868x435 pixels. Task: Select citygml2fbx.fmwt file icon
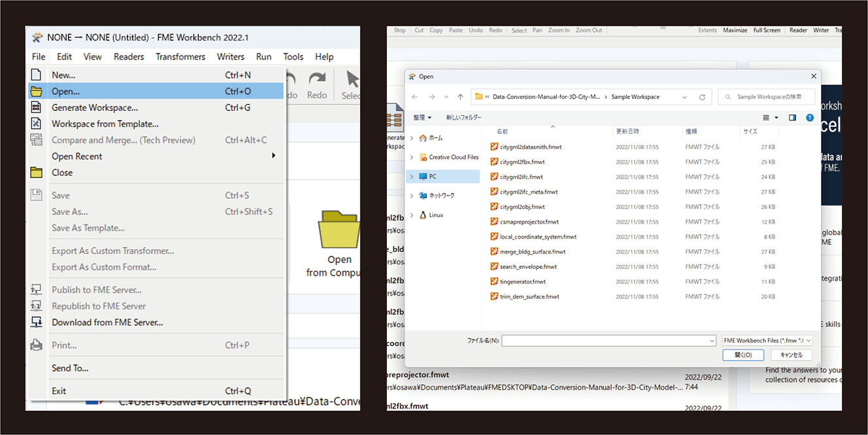[494, 162]
